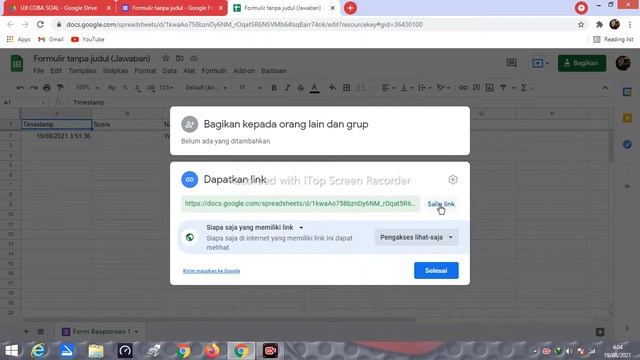Click the filter toolbar icon
Viewport: 640px width, 360px height.
coord(503,88)
